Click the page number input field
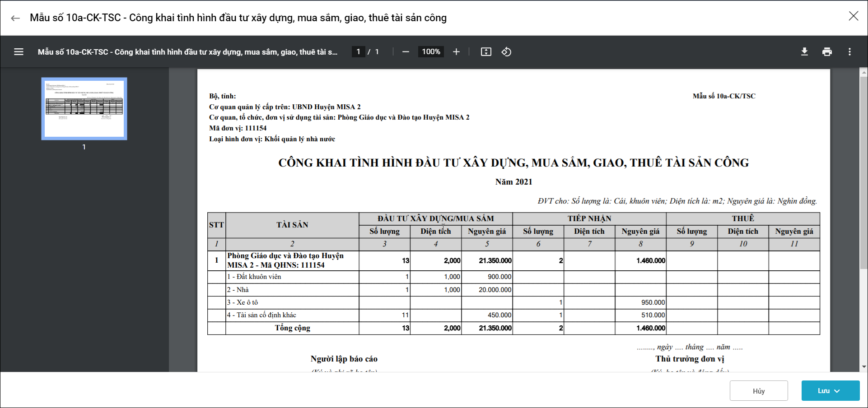Viewport: 868px width, 408px height. point(358,52)
